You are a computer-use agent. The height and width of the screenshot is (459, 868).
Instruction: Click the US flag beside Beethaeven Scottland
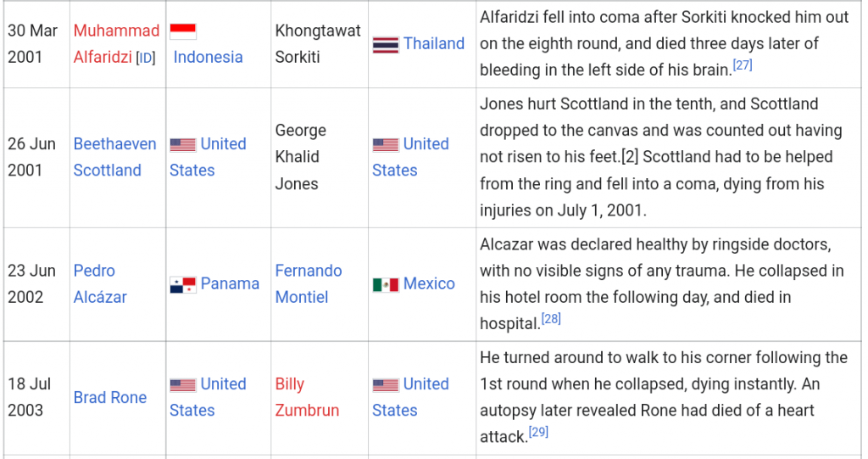[183, 145]
